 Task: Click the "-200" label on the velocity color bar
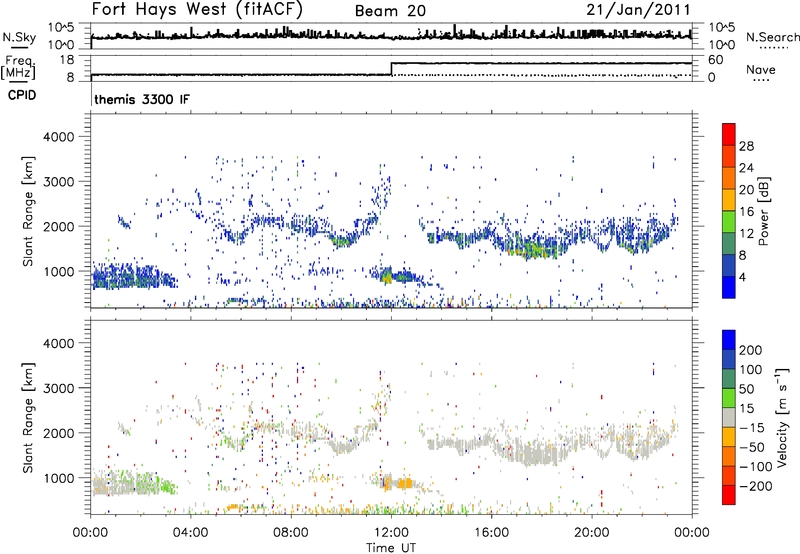pyautogui.click(x=756, y=486)
